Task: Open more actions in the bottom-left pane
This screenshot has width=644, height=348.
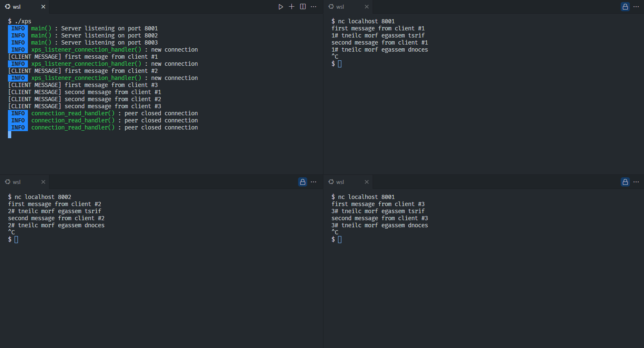Action: 313,182
